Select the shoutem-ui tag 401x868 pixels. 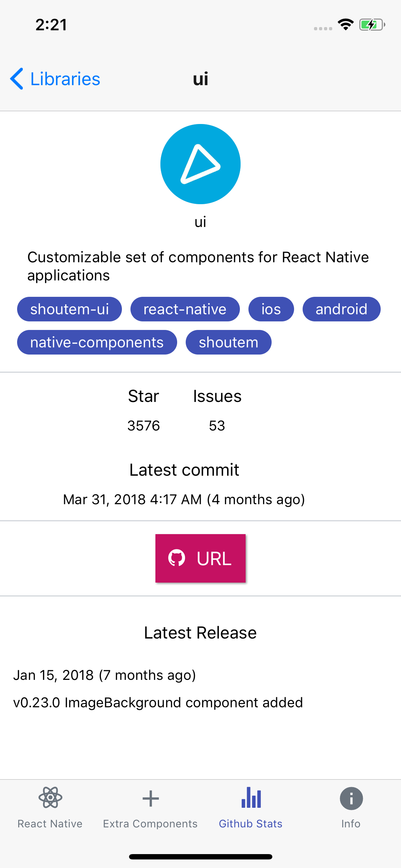tap(70, 309)
